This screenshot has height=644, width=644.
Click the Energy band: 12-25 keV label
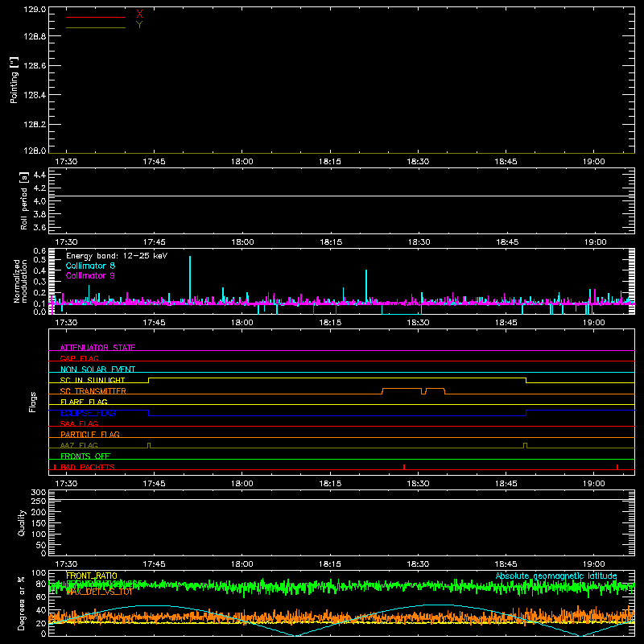(x=117, y=256)
